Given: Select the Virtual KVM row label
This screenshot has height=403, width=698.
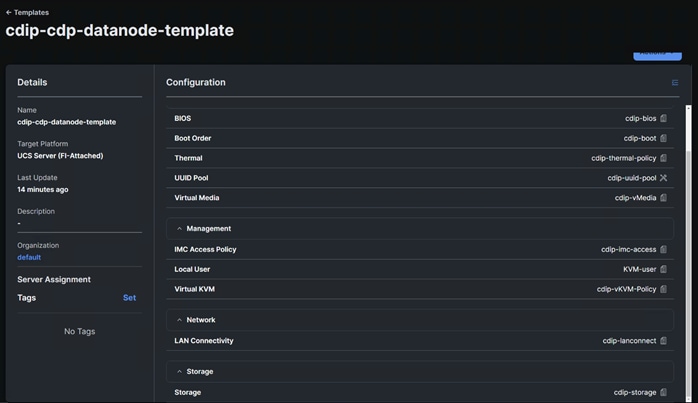Looking at the screenshot, I should point(195,289).
